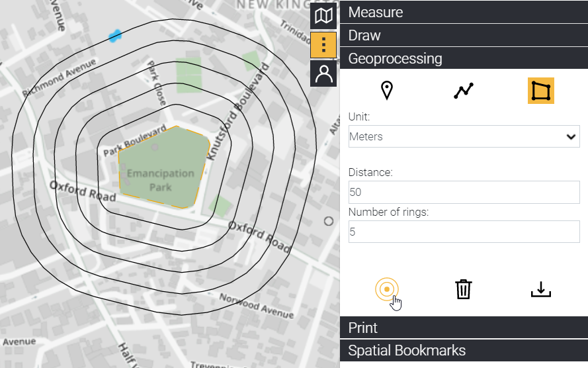This screenshot has height=368, width=588.
Task: Select the polyline geometry tool
Action: coord(464,91)
